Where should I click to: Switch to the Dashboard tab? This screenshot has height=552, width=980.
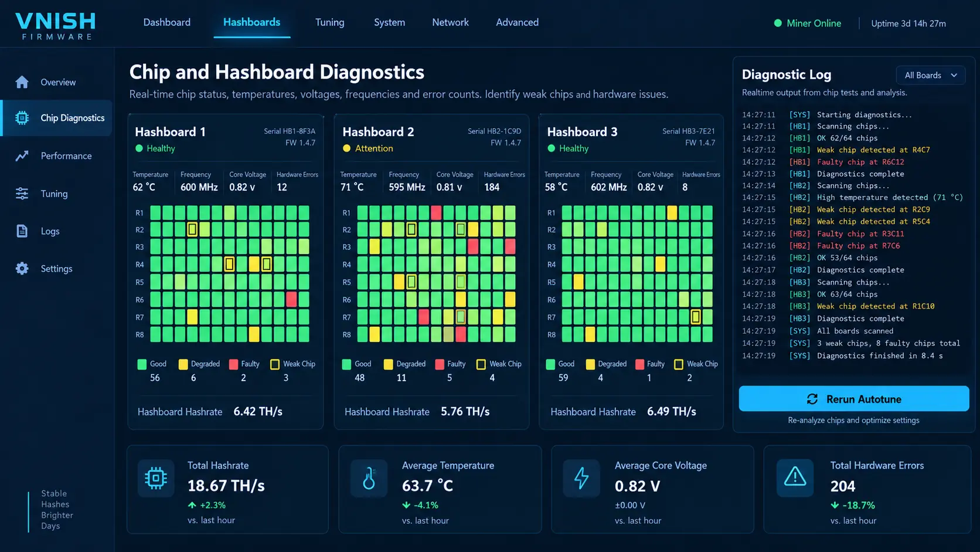click(x=167, y=22)
